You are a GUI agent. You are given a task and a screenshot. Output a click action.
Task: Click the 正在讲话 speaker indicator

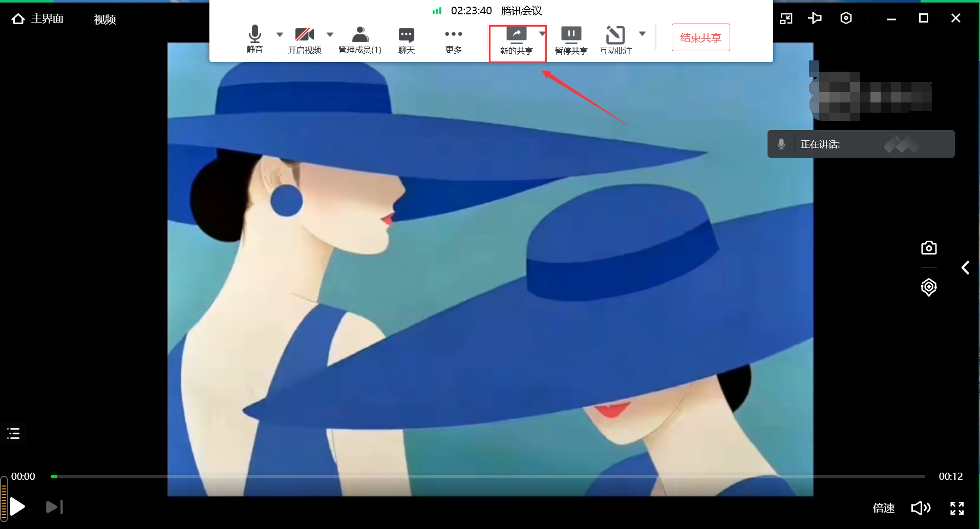(x=861, y=144)
